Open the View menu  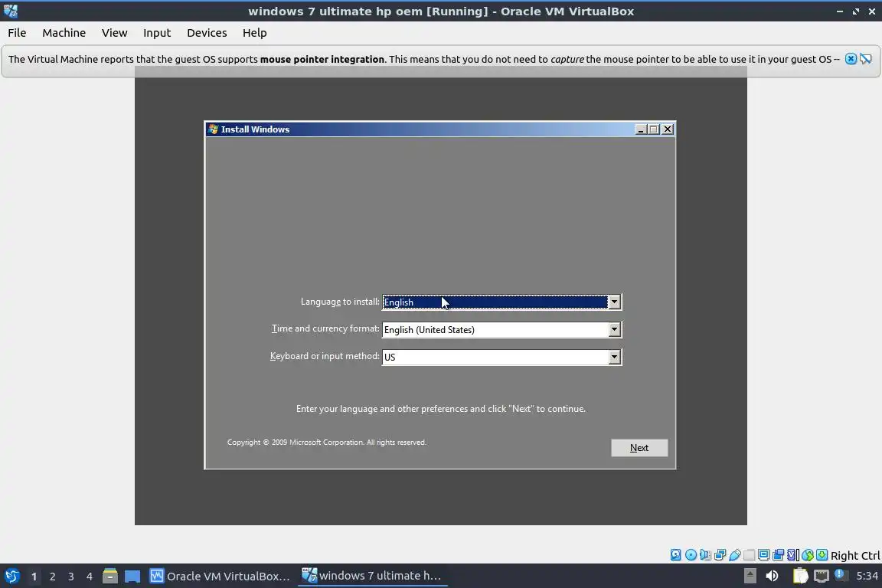click(114, 33)
